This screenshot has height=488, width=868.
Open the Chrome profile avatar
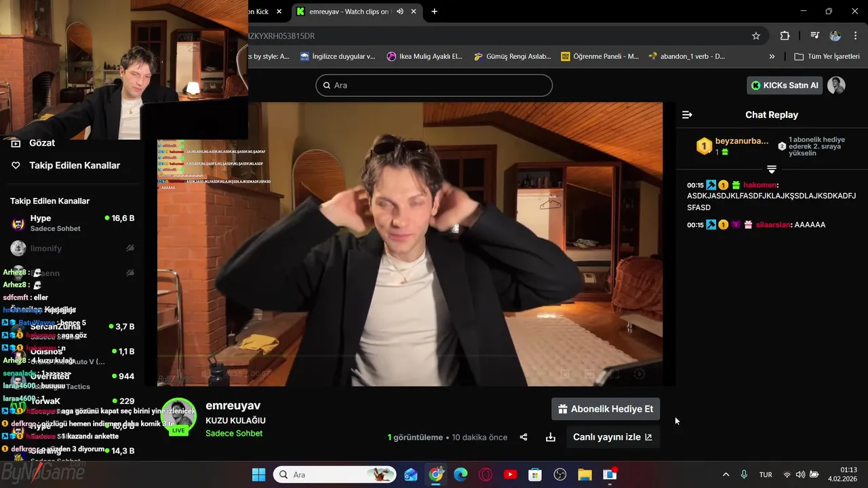[x=835, y=36]
